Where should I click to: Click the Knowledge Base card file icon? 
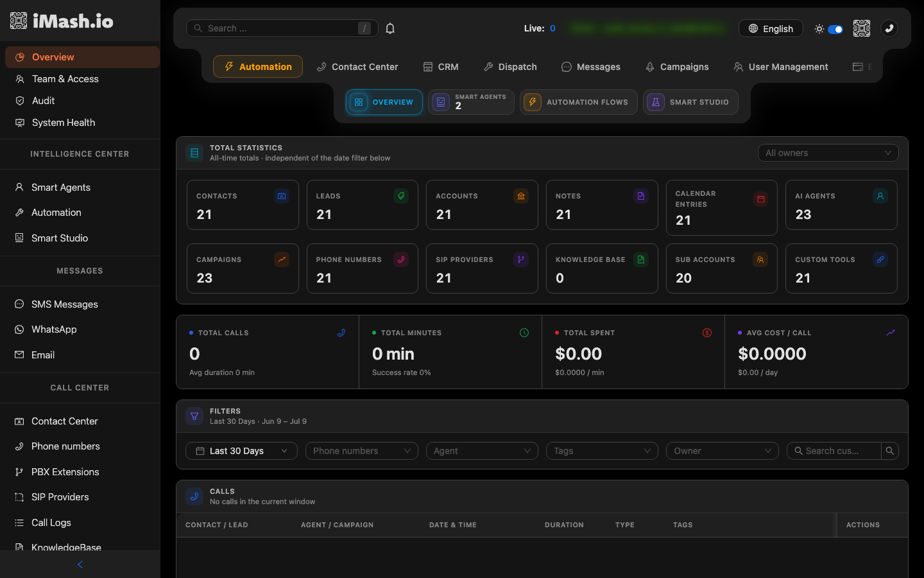click(641, 259)
